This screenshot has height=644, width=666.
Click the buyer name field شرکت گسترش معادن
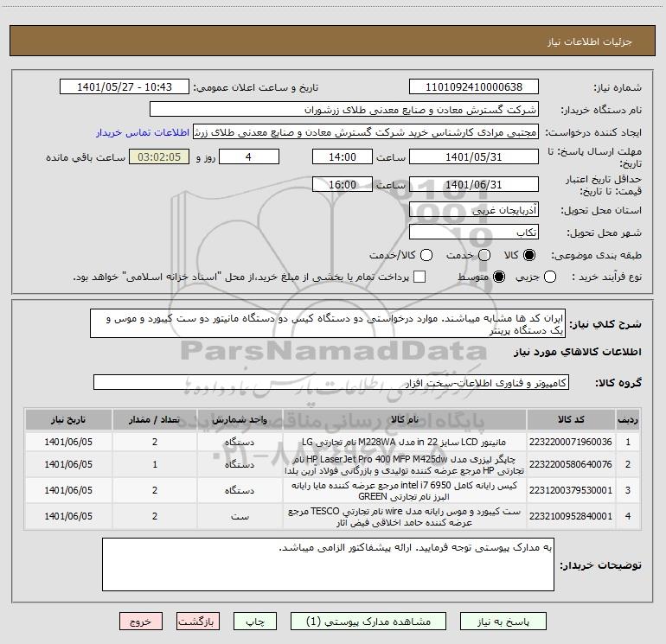pos(344,110)
